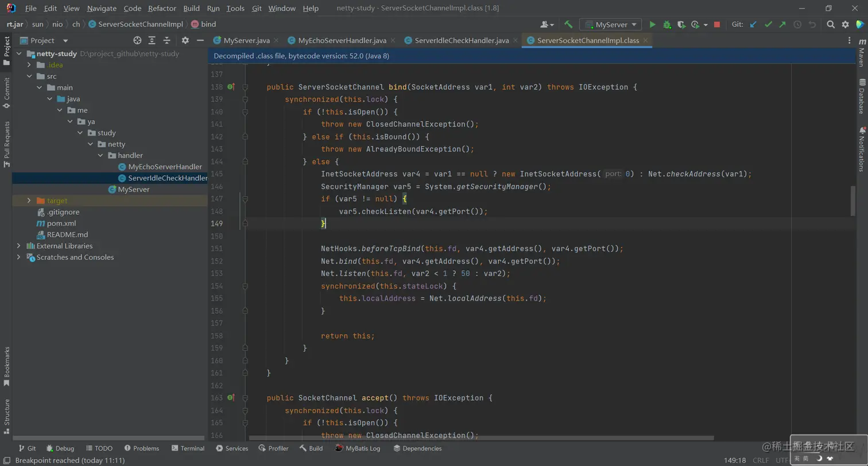Toggle the Commit tool window sidebar button
Image resolution: width=868 pixels, height=466 pixels.
click(6, 93)
